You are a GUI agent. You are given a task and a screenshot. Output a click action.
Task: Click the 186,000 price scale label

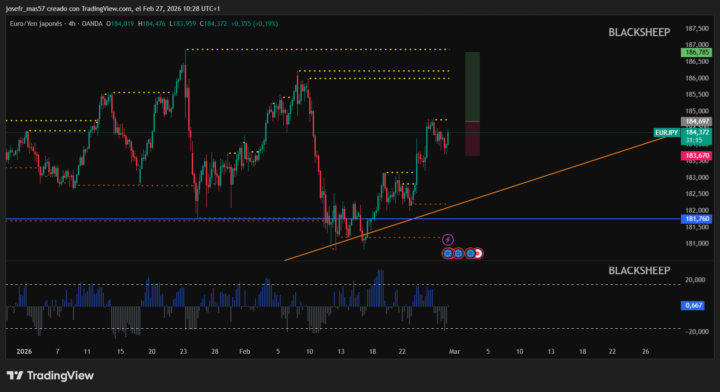coord(697,78)
